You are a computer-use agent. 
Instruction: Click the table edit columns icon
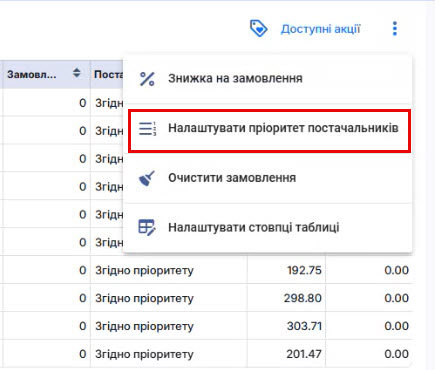pyautogui.click(x=147, y=227)
